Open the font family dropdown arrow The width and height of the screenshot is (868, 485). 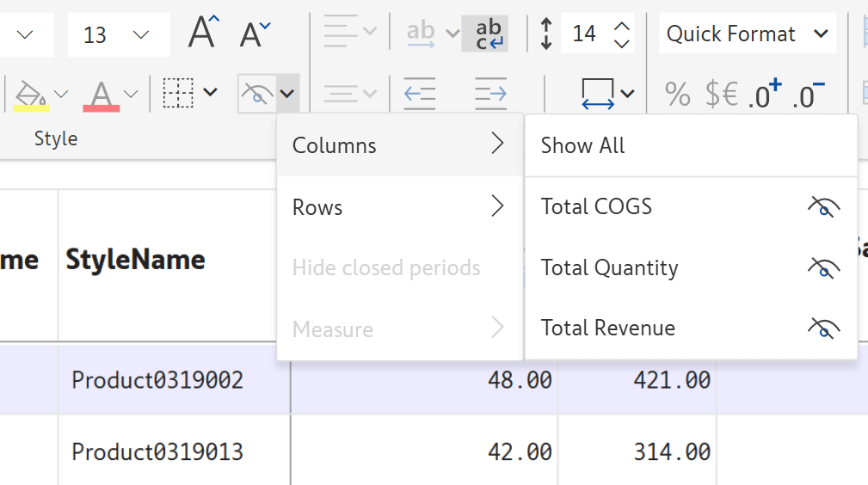(x=25, y=35)
